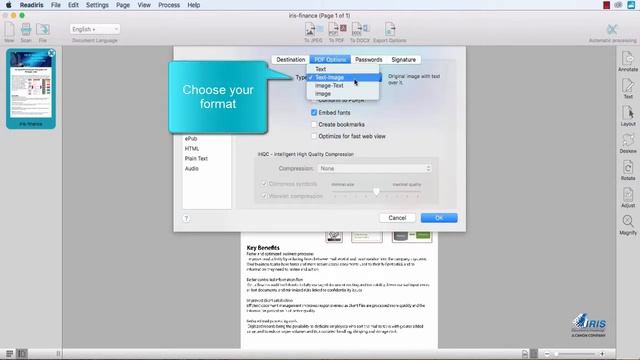Toggle the Compress symbols checkbox

(264, 184)
